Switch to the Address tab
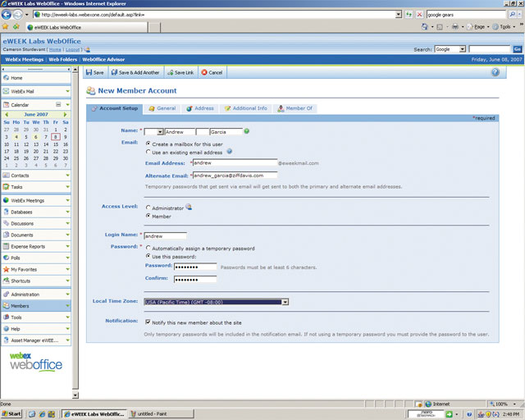This screenshot has width=525, height=420. pyautogui.click(x=200, y=108)
